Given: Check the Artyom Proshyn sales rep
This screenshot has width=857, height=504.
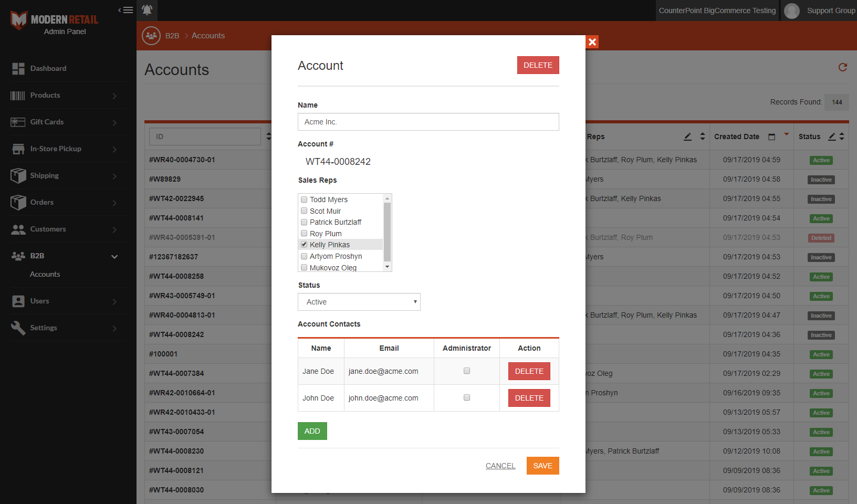Looking at the screenshot, I should (304, 256).
